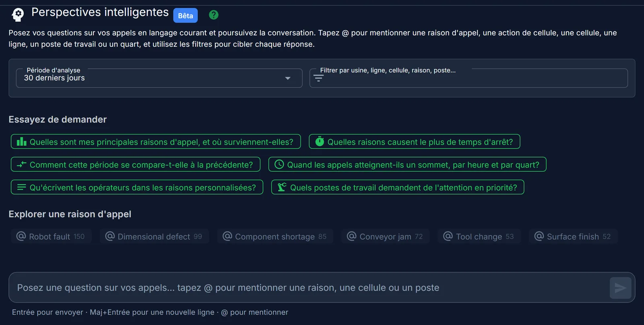Click the stopwatch icon on downtime suggestion
Viewport: 644px width, 325px height.
(x=320, y=141)
